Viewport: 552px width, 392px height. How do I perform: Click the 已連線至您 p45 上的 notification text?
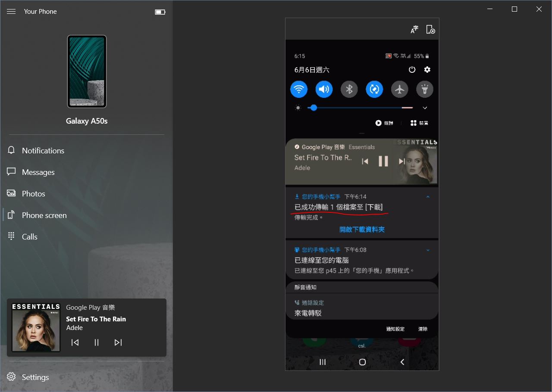click(x=354, y=271)
